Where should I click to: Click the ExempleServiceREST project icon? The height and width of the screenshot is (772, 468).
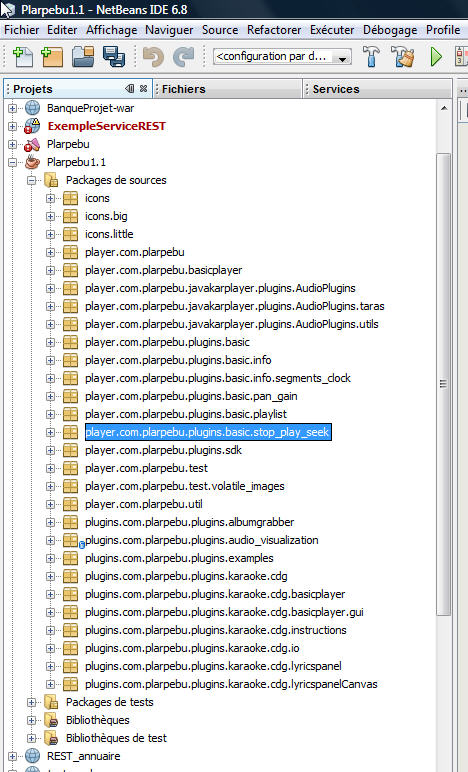pos(32,126)
